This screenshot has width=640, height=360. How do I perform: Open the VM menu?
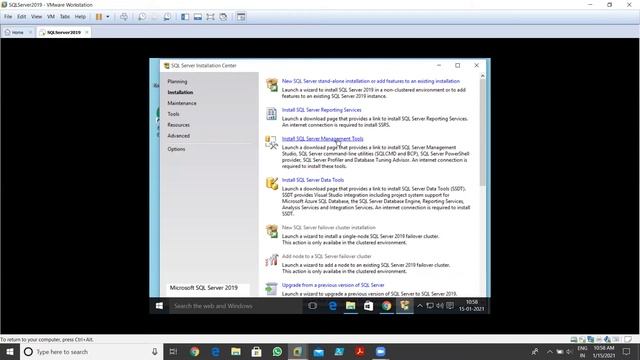click(x=51, y=17)
